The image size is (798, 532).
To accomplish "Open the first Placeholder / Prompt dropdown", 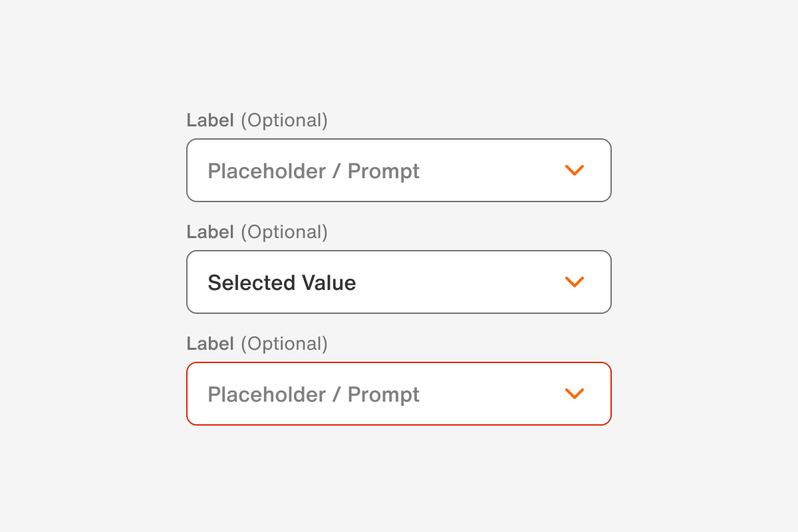I will 399,170.
